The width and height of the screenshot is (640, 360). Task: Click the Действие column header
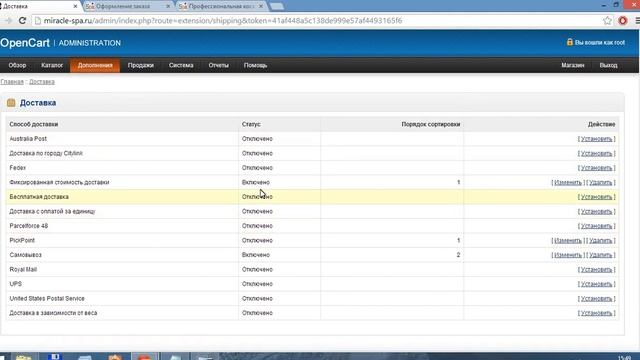tap(602, 124)
